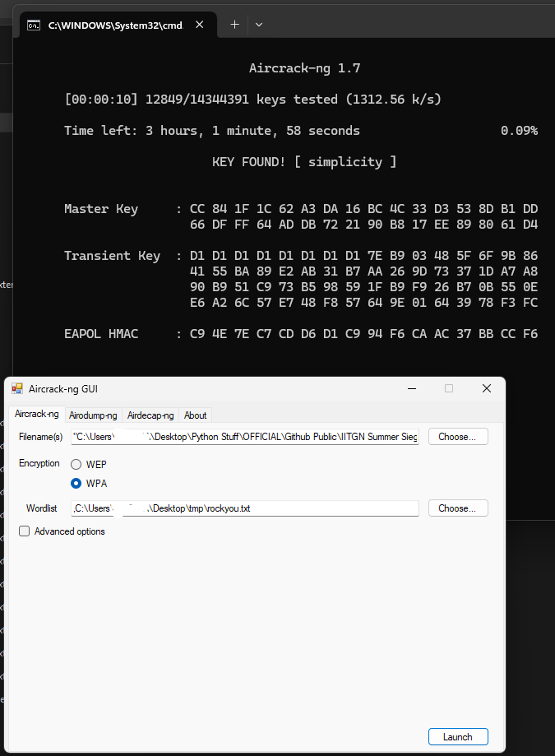Open the Airdecap-ng tab
Screen dimensions: 555x756
[150, 415]
